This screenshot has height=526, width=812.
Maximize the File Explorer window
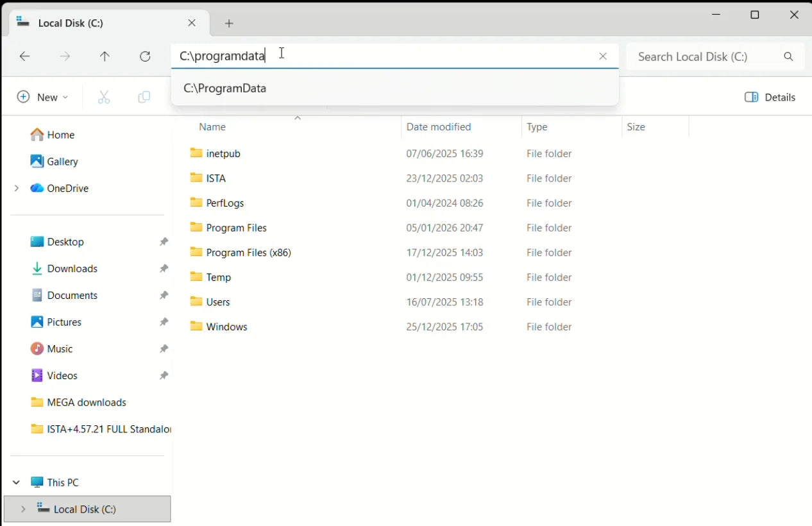click(x=755, y=15)
